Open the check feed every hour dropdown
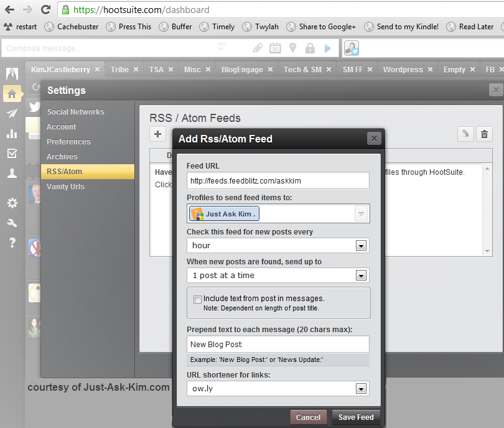The height and width of the screenshot is (428, 504). (x=278, y=246)
